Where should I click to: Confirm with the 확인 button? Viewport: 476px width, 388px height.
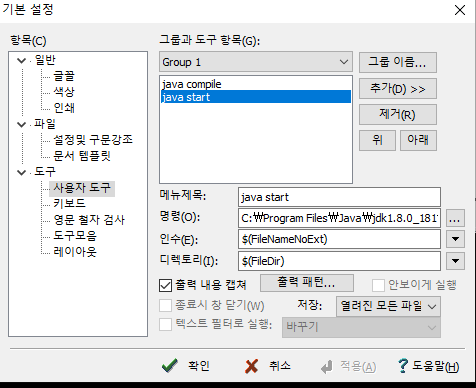[186, 366]
